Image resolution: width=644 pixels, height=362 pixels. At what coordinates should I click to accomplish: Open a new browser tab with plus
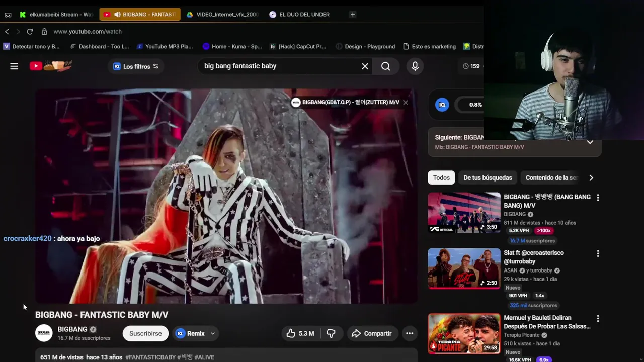coord(353,14)
